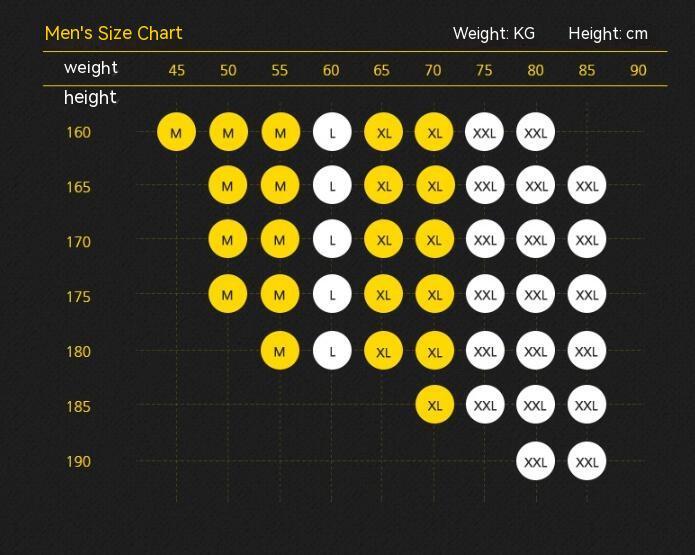Click the Men's Size Chart title

113,33
